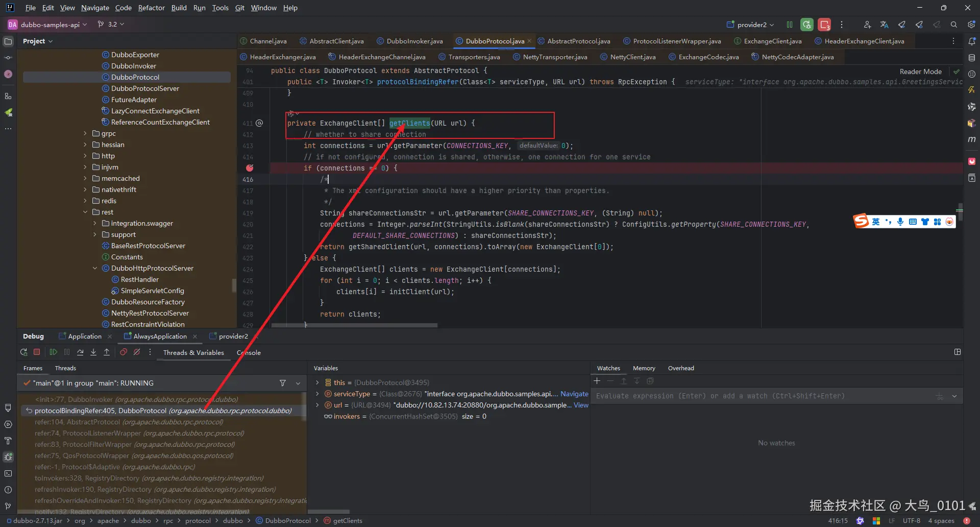Click the Step Over debug icon

80,352
